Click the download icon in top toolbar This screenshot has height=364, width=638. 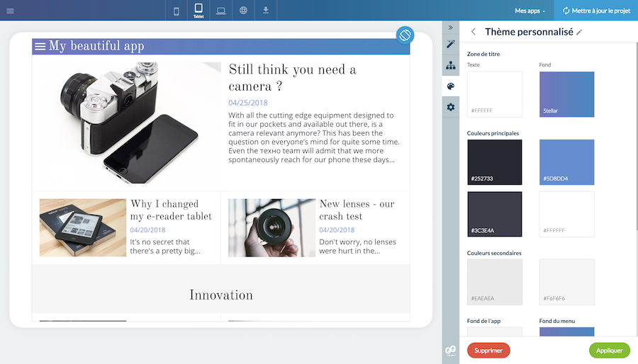pos(266,11)
